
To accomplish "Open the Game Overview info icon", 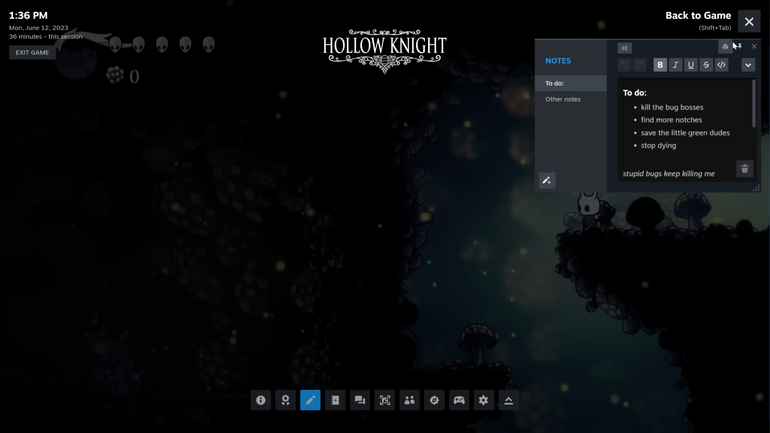I will point(261,400).
